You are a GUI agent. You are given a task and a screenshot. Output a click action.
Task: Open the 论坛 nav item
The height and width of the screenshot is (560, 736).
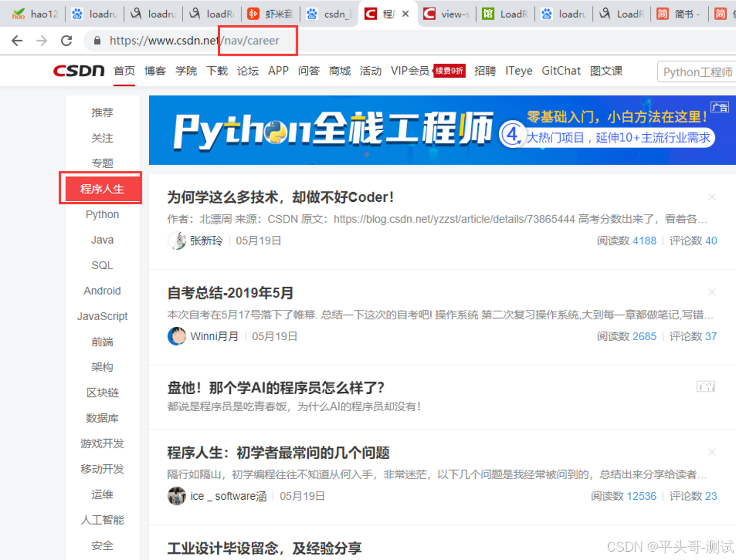pyautogui.click(x=248, y=71)
